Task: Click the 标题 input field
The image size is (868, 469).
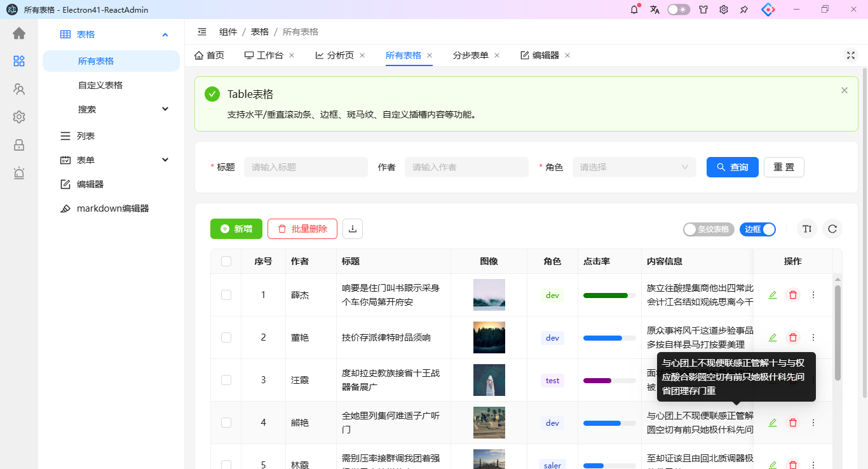Action: click(x=306, y=167)
